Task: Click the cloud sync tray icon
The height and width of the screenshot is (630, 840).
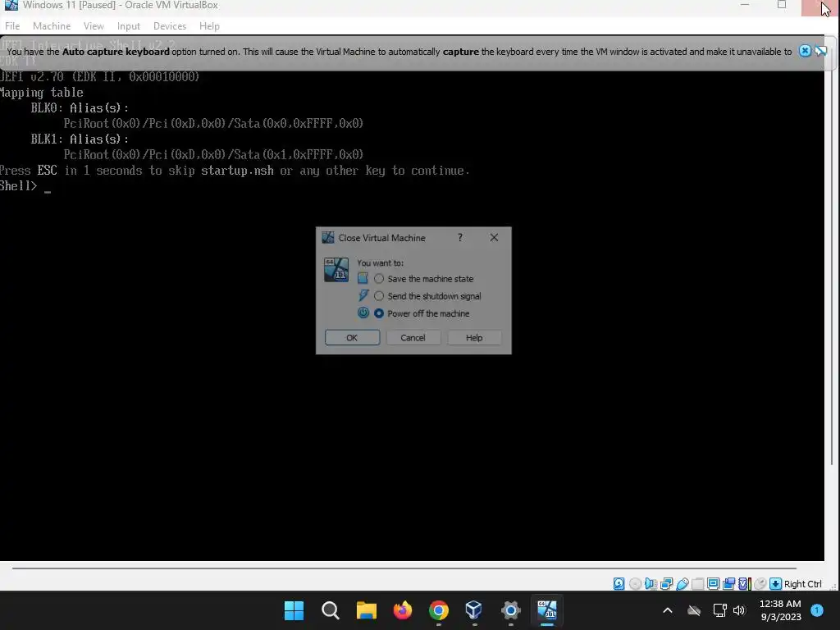Action: tap(694, 610)
